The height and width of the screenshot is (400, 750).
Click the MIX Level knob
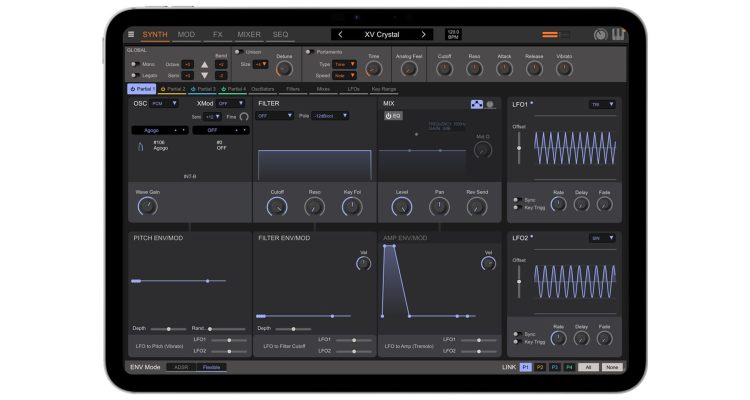(x=402, y=207)
